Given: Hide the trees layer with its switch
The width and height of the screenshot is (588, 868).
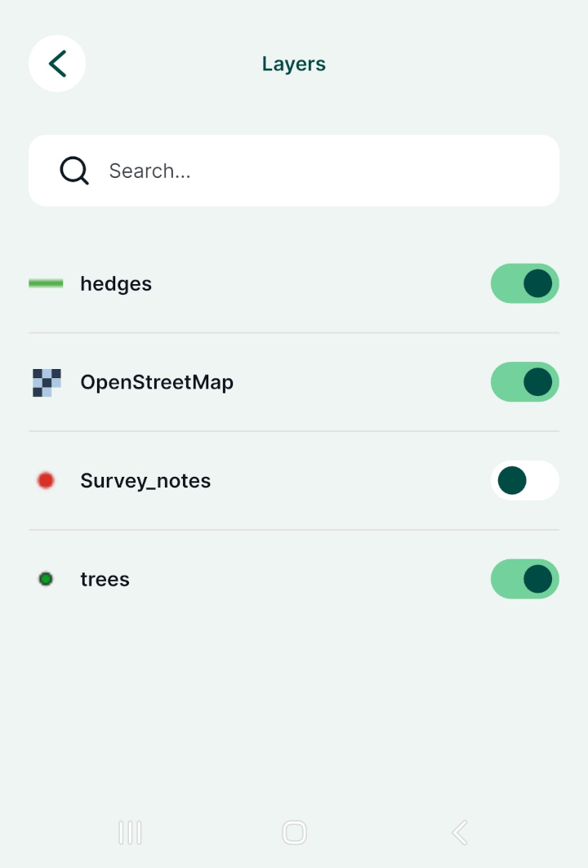Looking at the screenshot, I should pyautogui.click(x=525, y=579).
